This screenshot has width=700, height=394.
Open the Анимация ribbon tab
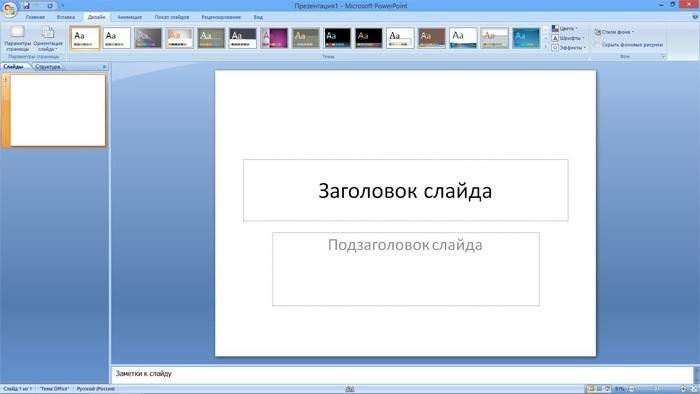[129, 17]
